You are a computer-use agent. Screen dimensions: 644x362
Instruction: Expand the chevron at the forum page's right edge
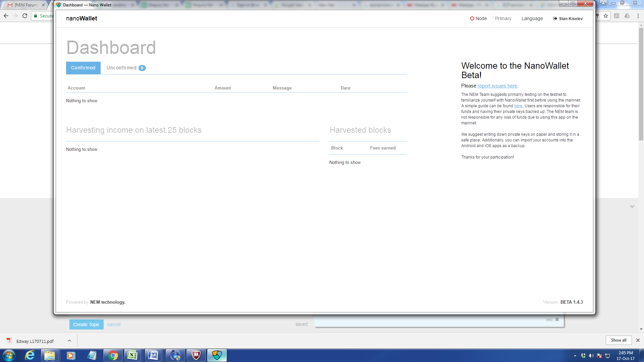pos(632,206)
